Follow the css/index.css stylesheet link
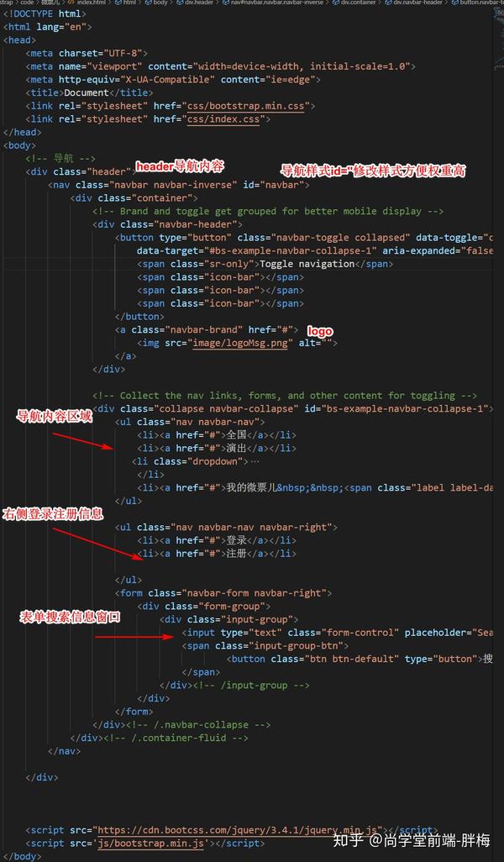Image resolution: width=504 pixels, height=862 pixels. 225,118
